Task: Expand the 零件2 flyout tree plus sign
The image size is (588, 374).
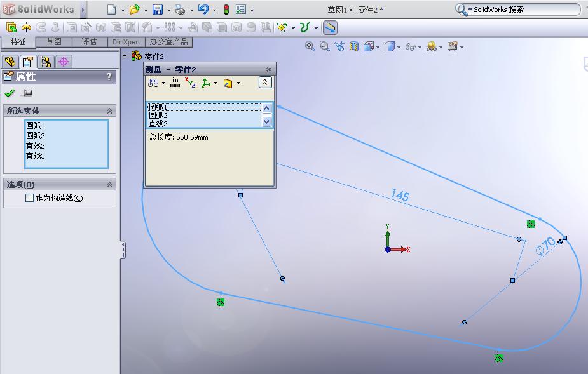Action: click(125, 56)
